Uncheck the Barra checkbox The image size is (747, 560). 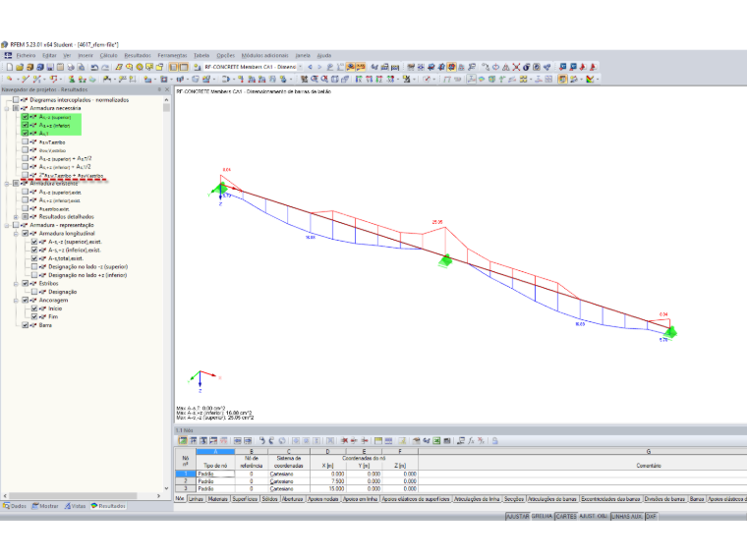25,325
